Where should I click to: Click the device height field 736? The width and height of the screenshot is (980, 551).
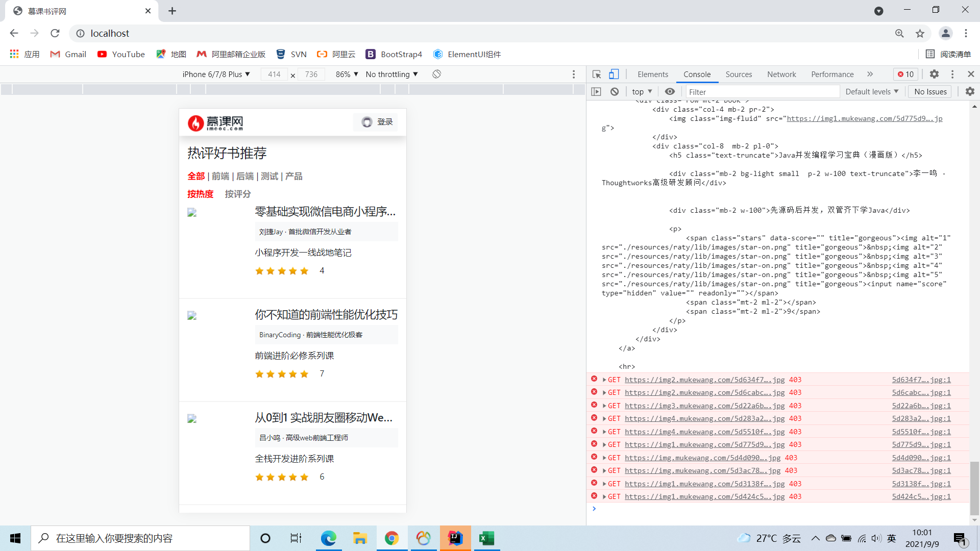pyautogui.click(x=311, y=74)
